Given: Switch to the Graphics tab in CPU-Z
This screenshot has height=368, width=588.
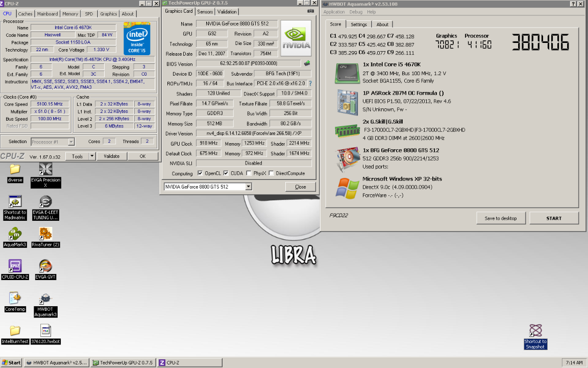Looking at the screenshot, I should tap(108, 14).
